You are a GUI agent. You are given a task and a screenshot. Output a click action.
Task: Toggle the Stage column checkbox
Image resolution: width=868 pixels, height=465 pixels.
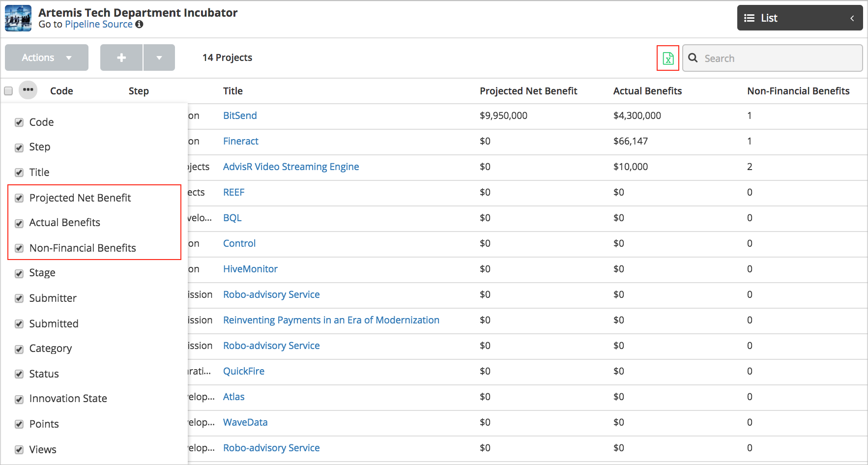tap(19, 273)
